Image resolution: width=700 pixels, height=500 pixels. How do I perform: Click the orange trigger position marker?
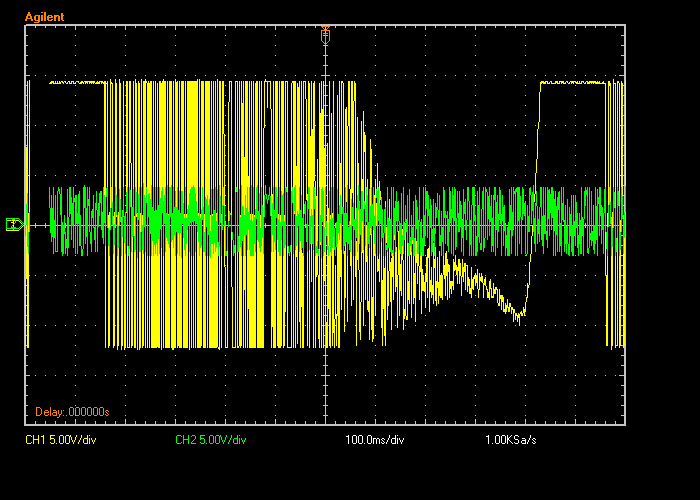325,35
